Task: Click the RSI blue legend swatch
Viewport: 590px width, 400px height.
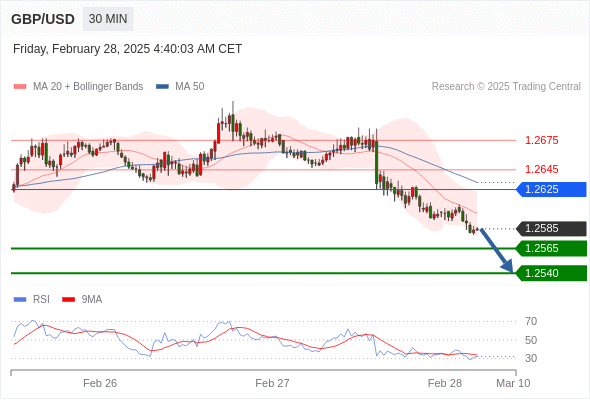Action: click(20, 300)
